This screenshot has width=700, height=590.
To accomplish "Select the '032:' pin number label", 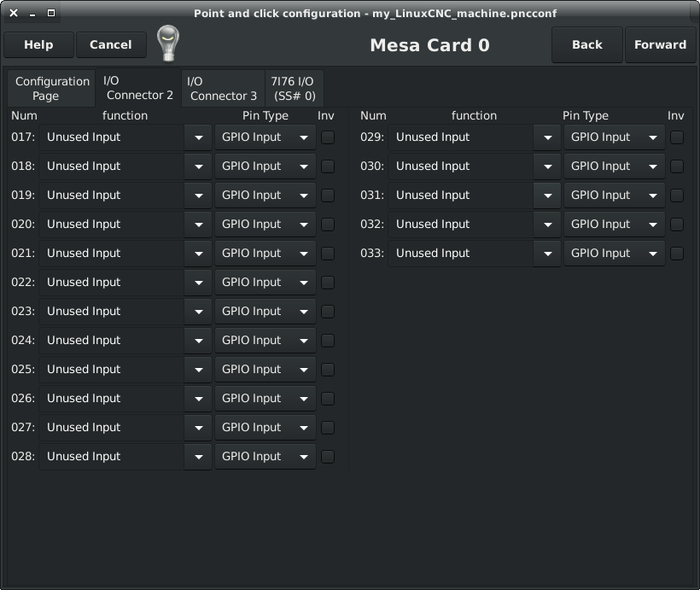I will click(x=372, y=225).
